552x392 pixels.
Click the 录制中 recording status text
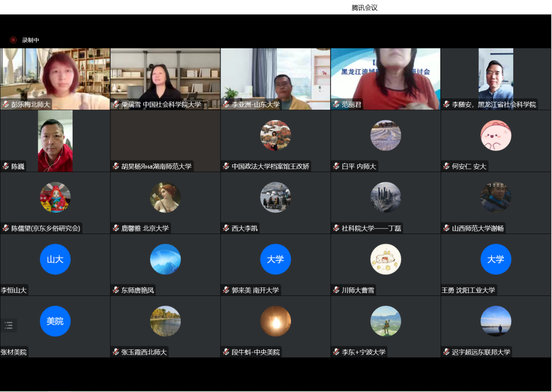pos(30,40)
